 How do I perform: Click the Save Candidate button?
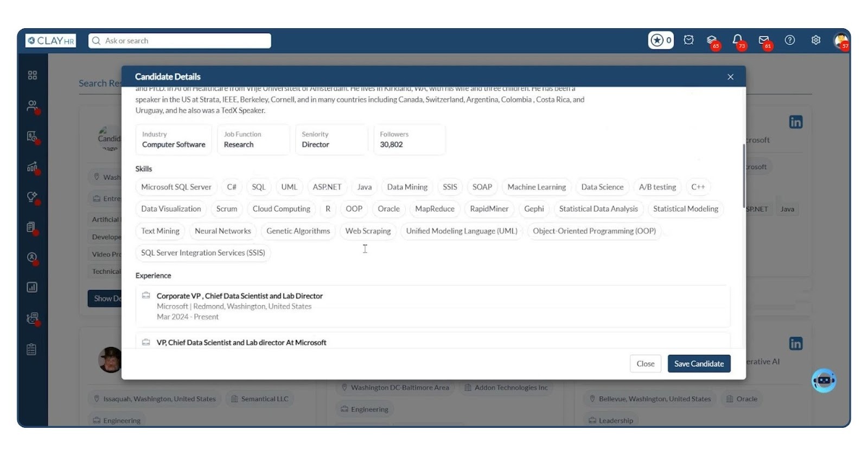[x=699, y=364]
